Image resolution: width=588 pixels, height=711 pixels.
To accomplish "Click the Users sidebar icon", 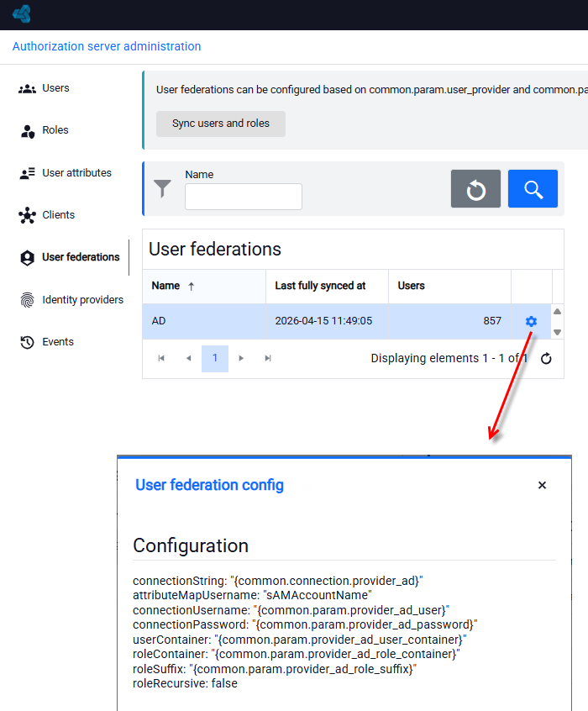I will pyautogui.click(x=27, y=88).
